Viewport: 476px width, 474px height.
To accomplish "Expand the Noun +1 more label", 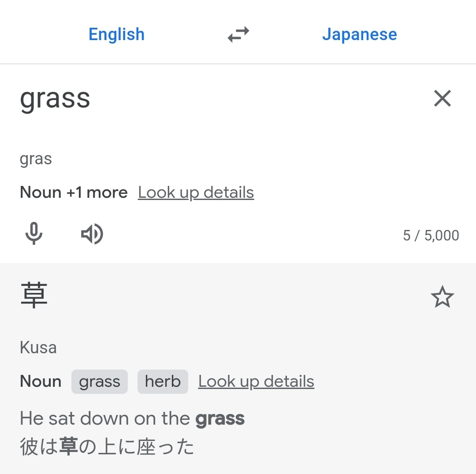I will 74,193.
